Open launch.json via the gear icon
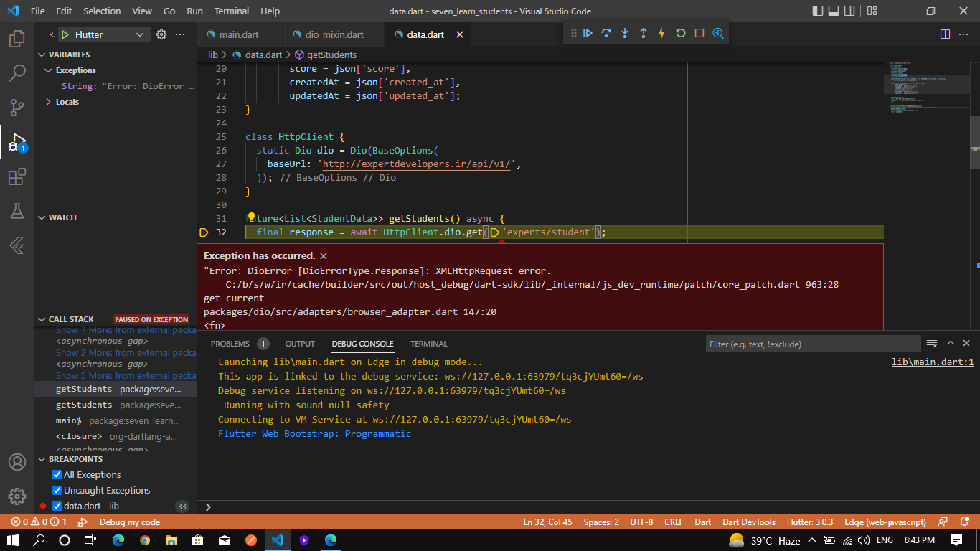Image resolution: width=980 pixels, height=551 pixels. [161, 34]
